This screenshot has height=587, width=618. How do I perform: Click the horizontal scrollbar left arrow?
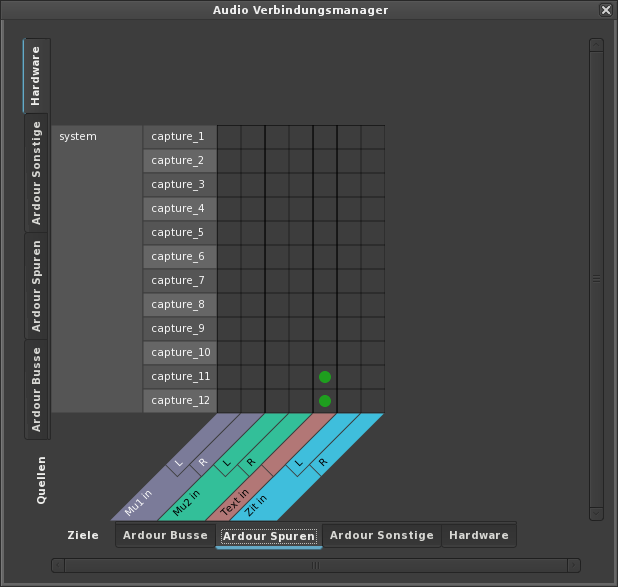(58, 565)
